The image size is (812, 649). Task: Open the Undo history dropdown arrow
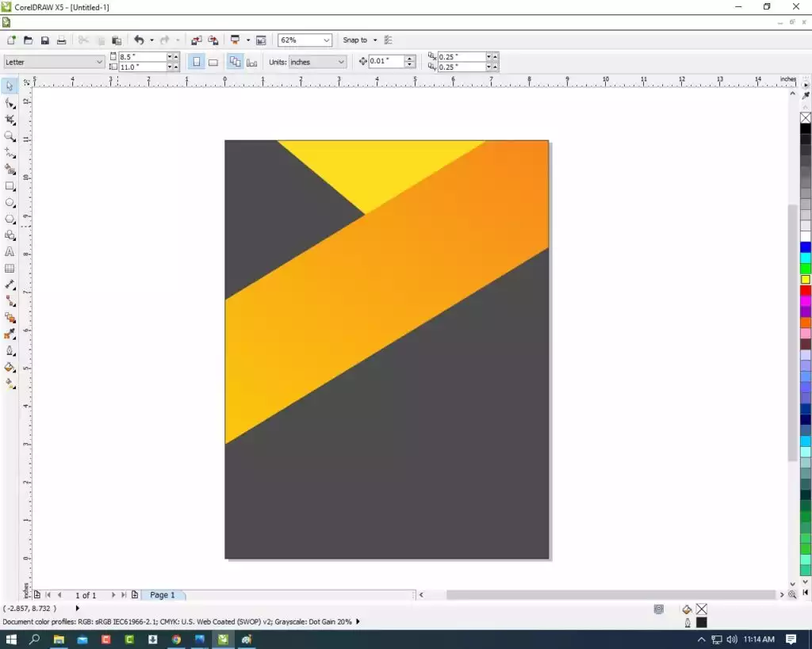(x=151, y=40)
